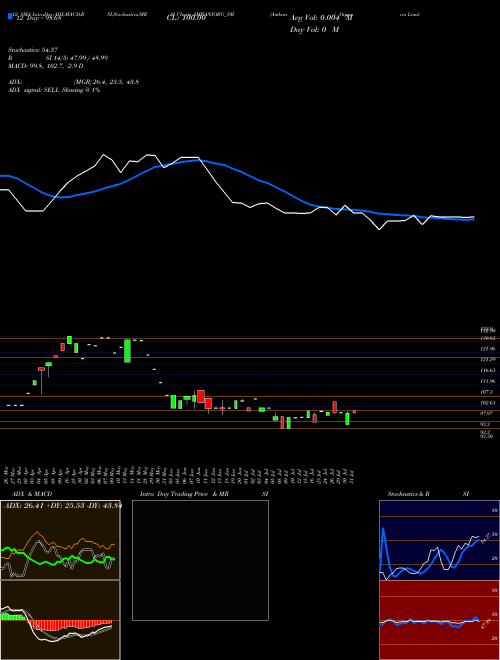Click the ADX (MGR) 26.4, 25.5, 43.8 values

(x=106, y=82)
